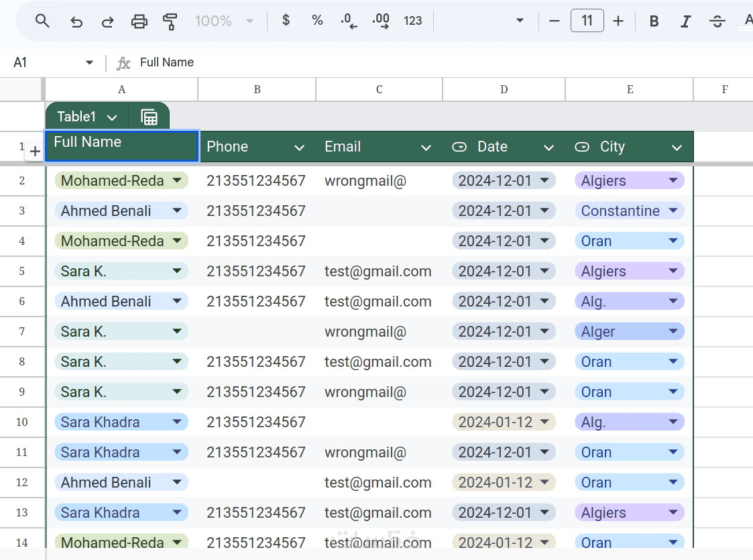This screenshot has width=753, height=560.
Task: Open the table view icon beside Table1
Action: tap(150, 117)
